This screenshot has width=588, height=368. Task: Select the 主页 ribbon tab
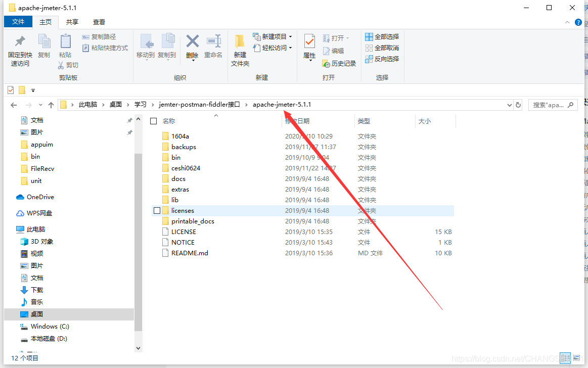pyautogui.click(x=46, y=22)
